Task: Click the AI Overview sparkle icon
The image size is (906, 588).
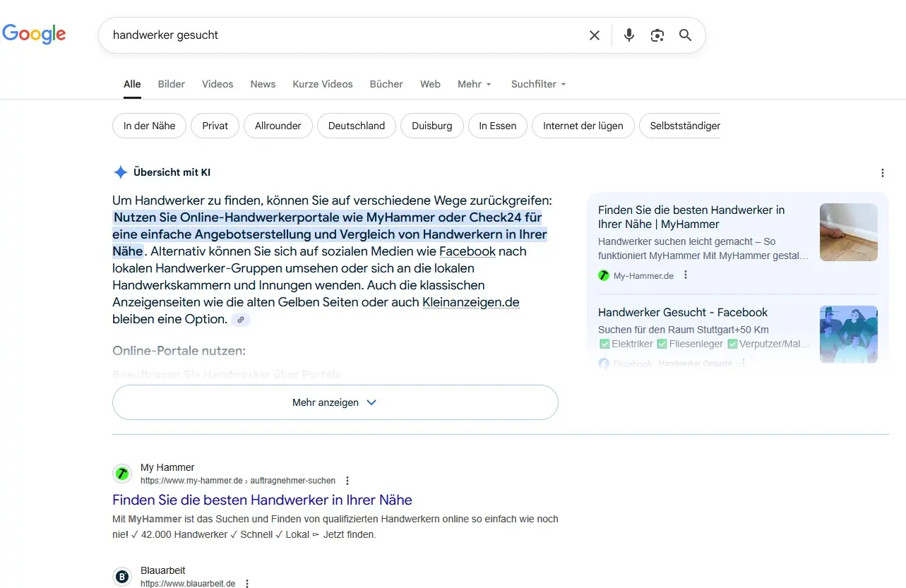Action: (x=120, y=172)
